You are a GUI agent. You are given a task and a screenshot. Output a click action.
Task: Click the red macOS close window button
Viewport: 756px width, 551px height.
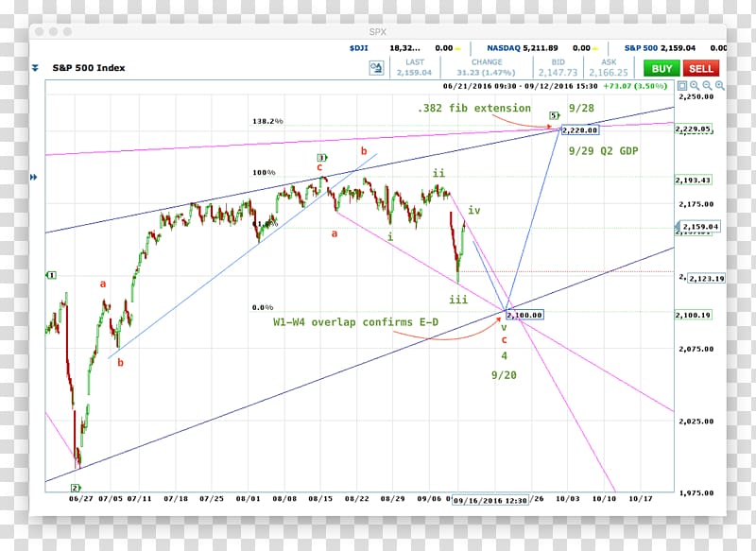tap(38, 31)
